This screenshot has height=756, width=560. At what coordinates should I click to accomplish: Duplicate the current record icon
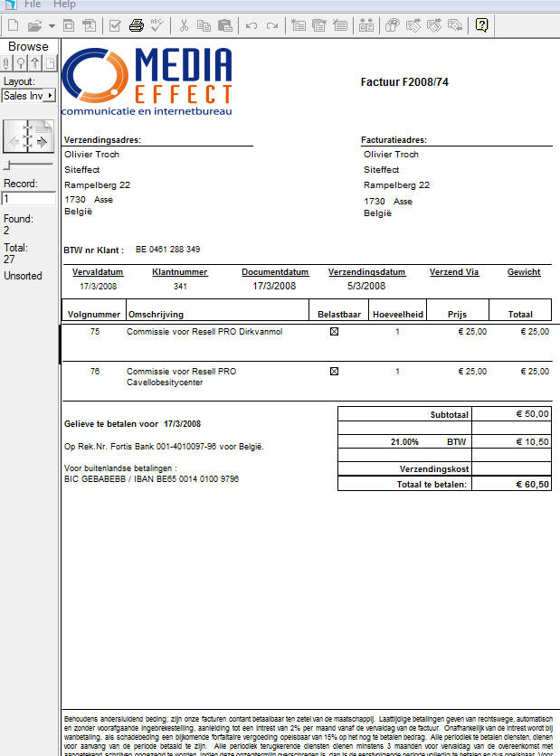tap(318, 25)
